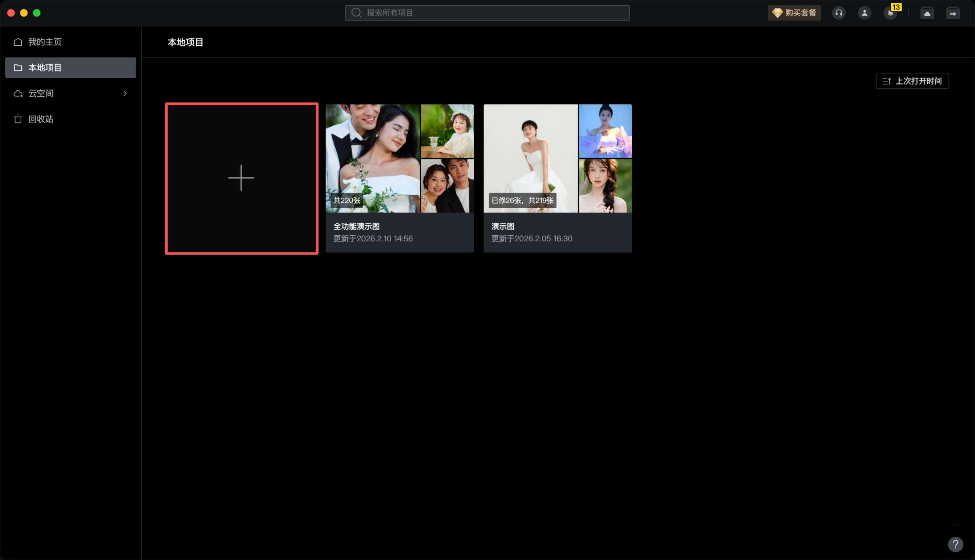This screenshot has height=560, width=975.
Task: Open customer support headset icon
Action: (838, 13)
